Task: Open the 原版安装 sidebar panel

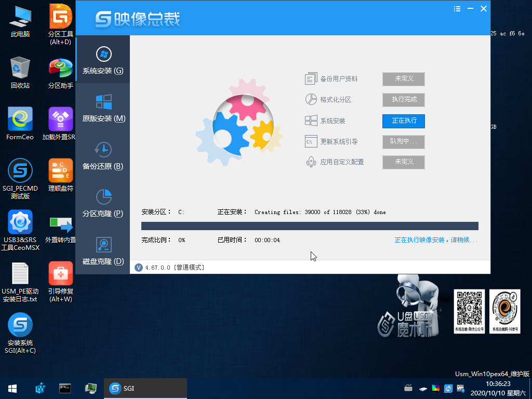Action: [103, 107]
